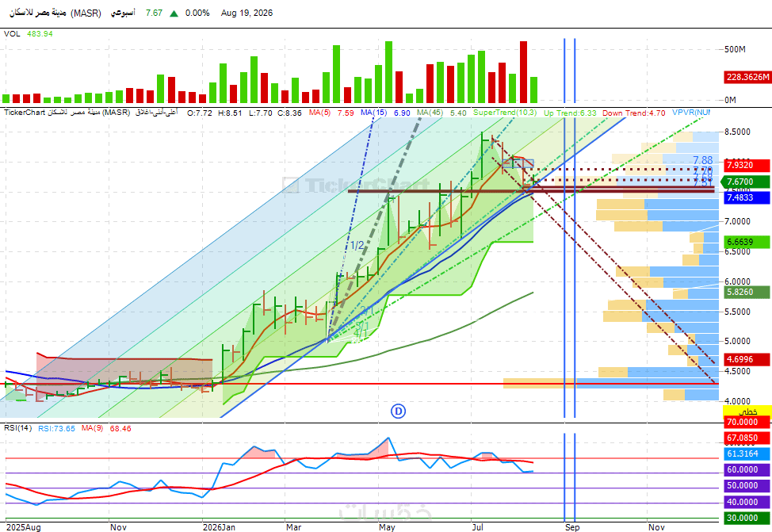
Task: Click the 1/2 Gann fan label
Action: [357, 245]
